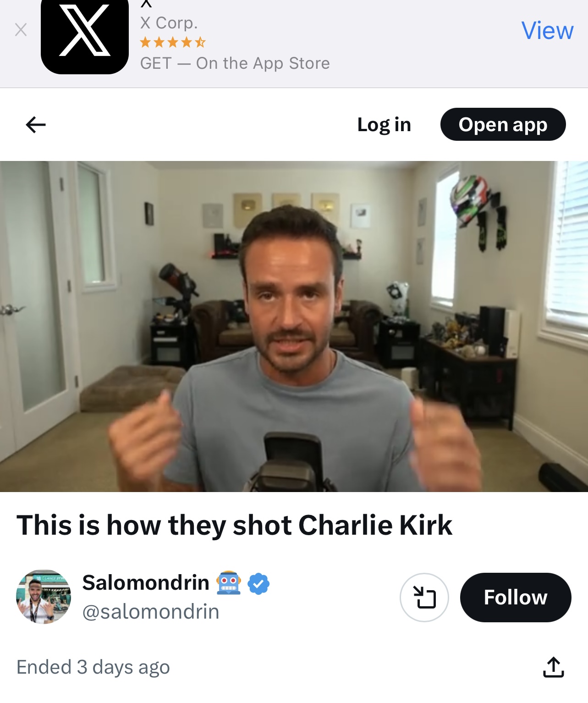Image resolution: width=588 pixels, height=703 pixels.
Task: Select the broadcast title about Charlie Kirk
Action: pos(235,525)
